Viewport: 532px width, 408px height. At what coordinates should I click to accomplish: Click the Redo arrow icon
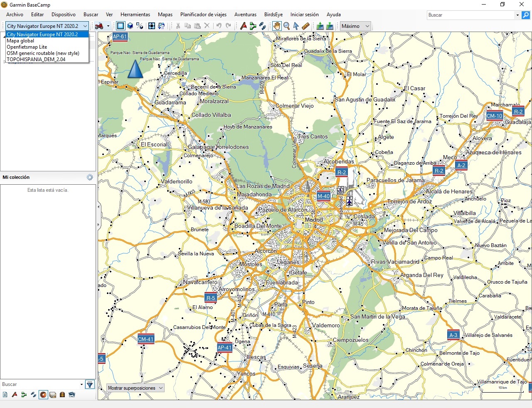(228, 26)
